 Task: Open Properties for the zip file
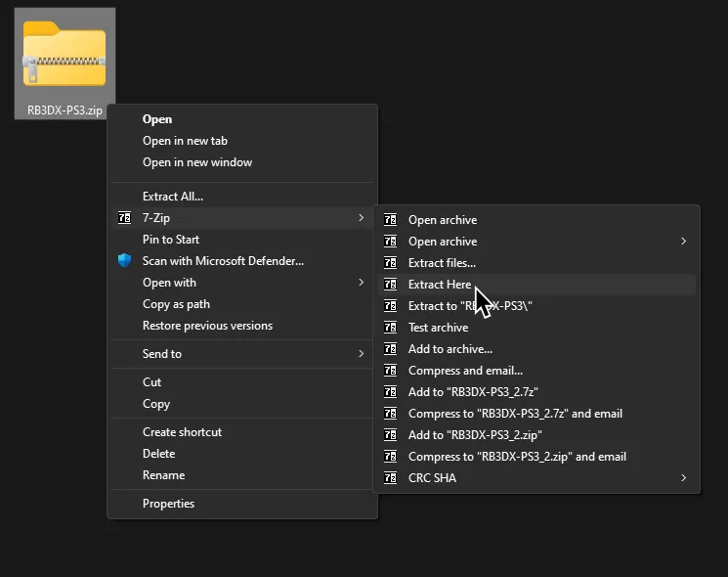[x=242, y=503]
